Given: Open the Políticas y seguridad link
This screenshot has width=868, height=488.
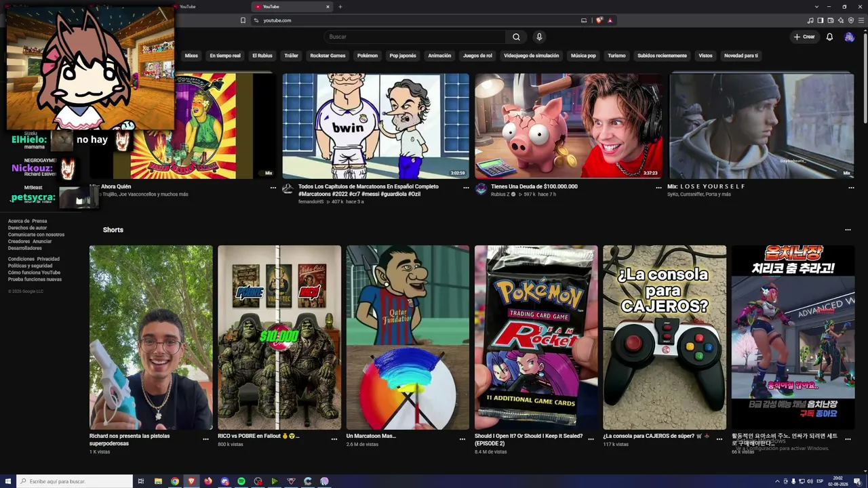Looking at the screenshot, I should click(30, 266).
